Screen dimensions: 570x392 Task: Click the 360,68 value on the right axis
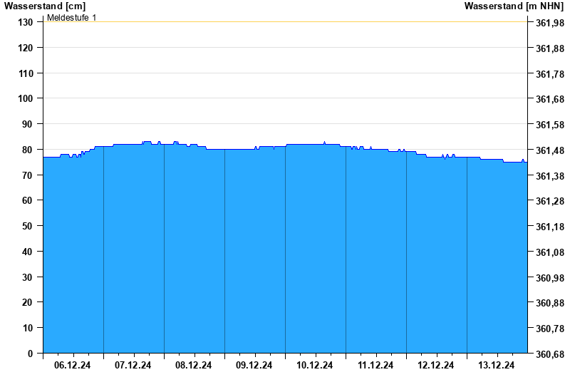[x=550, y=354]
